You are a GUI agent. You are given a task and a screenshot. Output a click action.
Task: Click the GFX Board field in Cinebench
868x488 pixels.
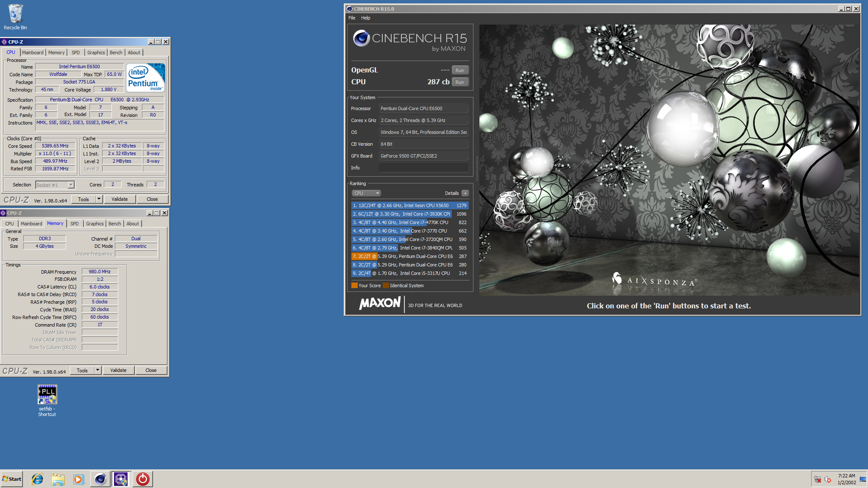click(423, 156)
